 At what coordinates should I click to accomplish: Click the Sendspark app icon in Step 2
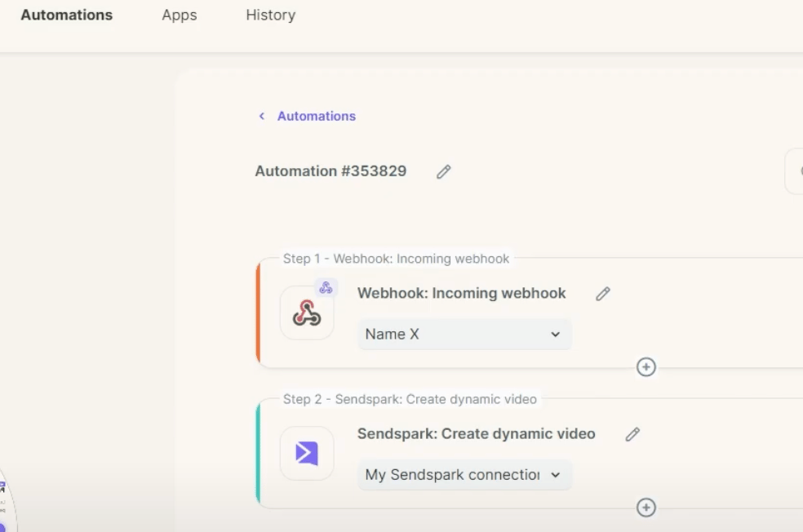coord(307,453)
